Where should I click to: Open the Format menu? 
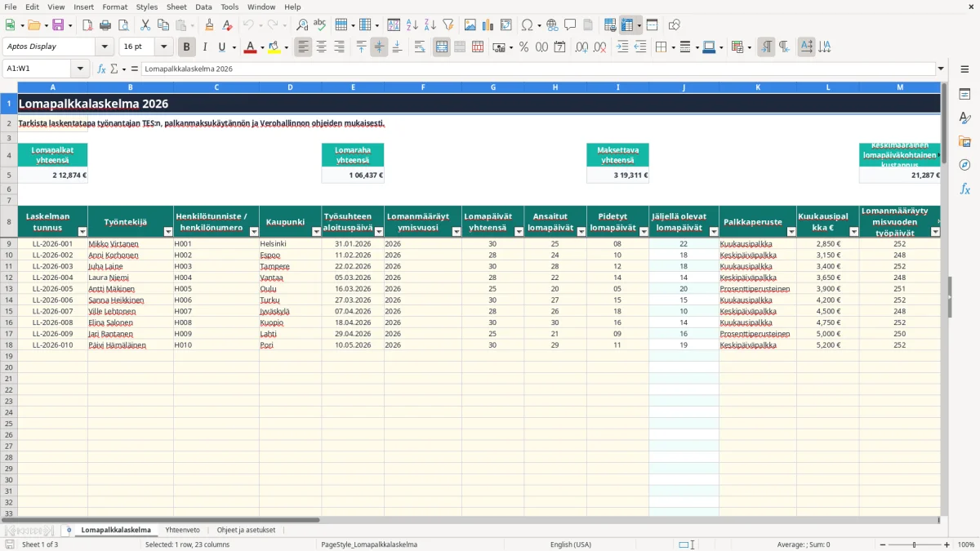(x=114, y=7)
